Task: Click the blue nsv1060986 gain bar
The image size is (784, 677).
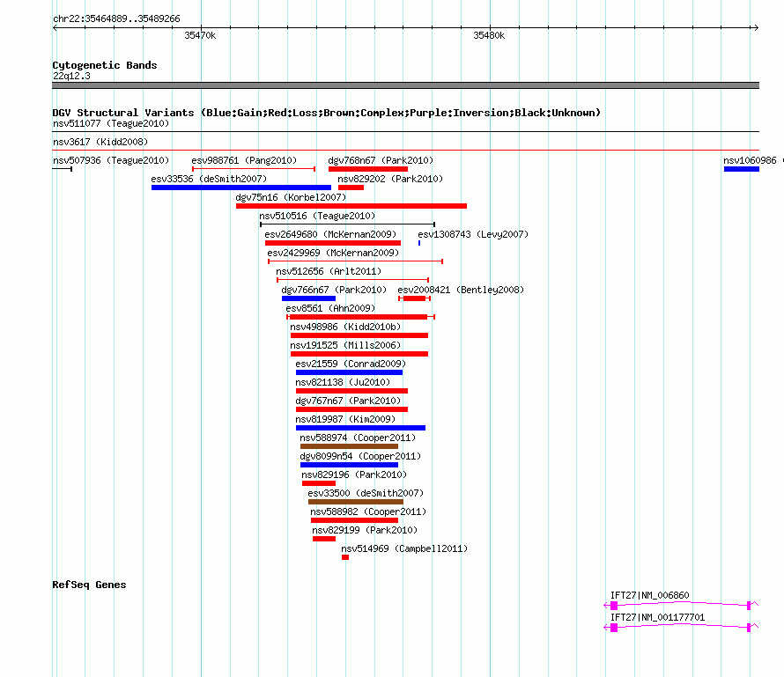Action: [x=742, y=169]
